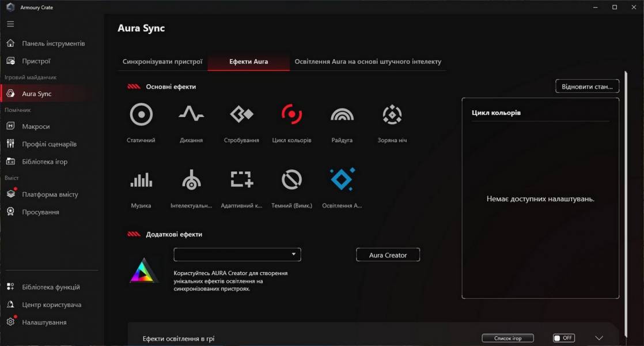The image size is (644, 346).
Task: Open Налаштування label in sidebar
Action: (x=44, y=322)
